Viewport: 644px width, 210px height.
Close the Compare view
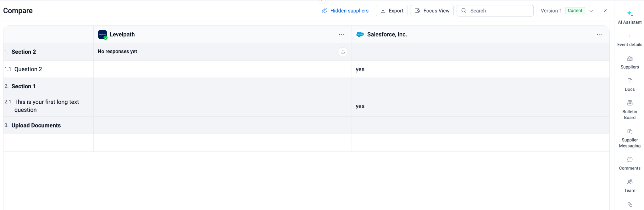point(605,11)
